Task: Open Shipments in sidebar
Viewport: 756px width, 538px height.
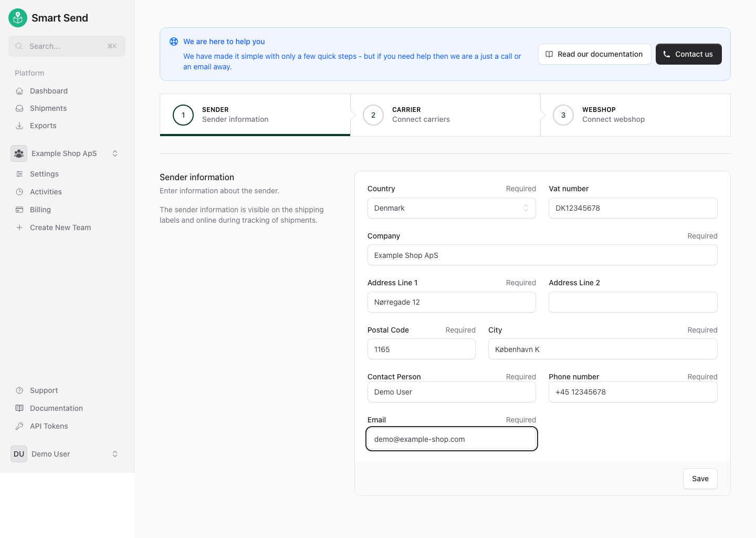Action: (x=67, y=108)
